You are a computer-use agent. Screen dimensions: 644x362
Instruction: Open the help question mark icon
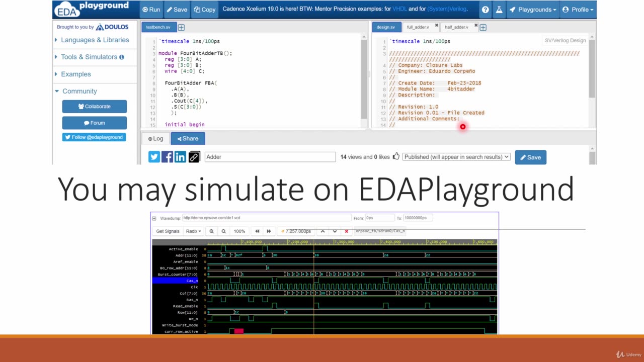[x=485, y=10]
